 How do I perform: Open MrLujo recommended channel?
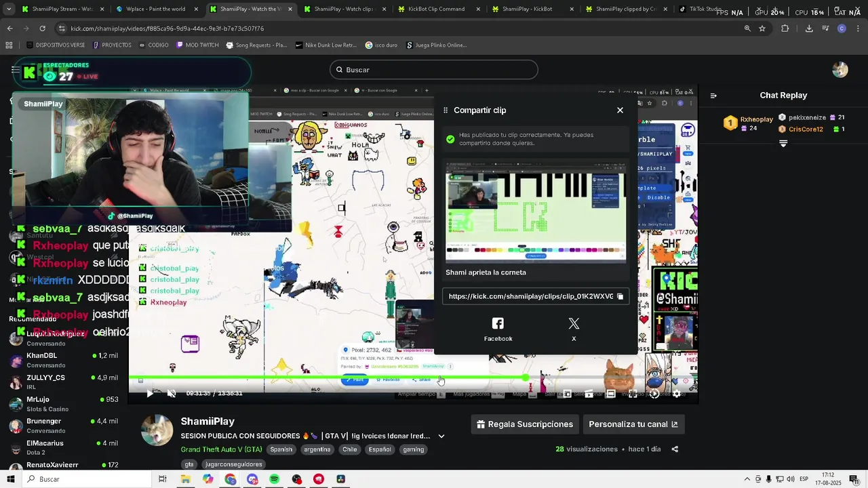click(64, 404)
